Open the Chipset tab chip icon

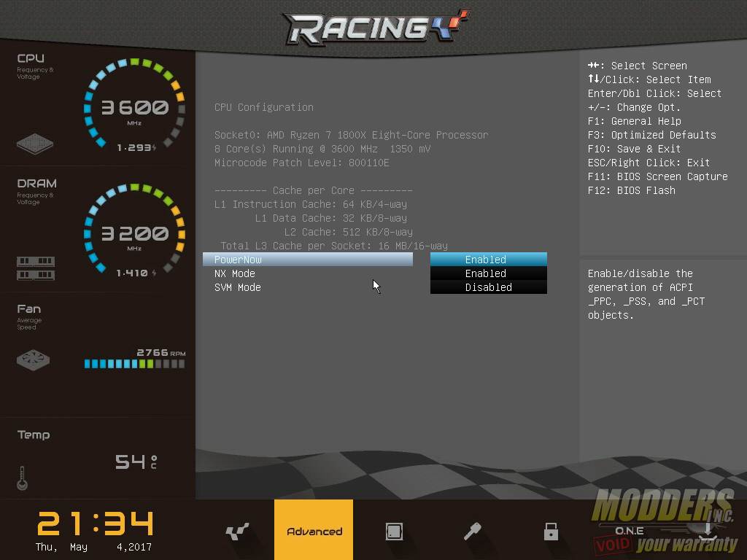click(x=394, y=531)
